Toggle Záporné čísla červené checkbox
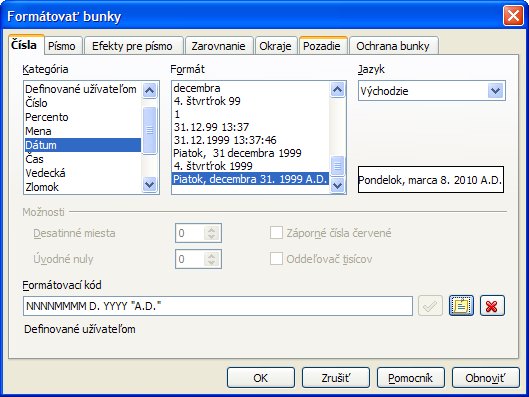This screenshot has height=397, width=529. pos(276,233)
